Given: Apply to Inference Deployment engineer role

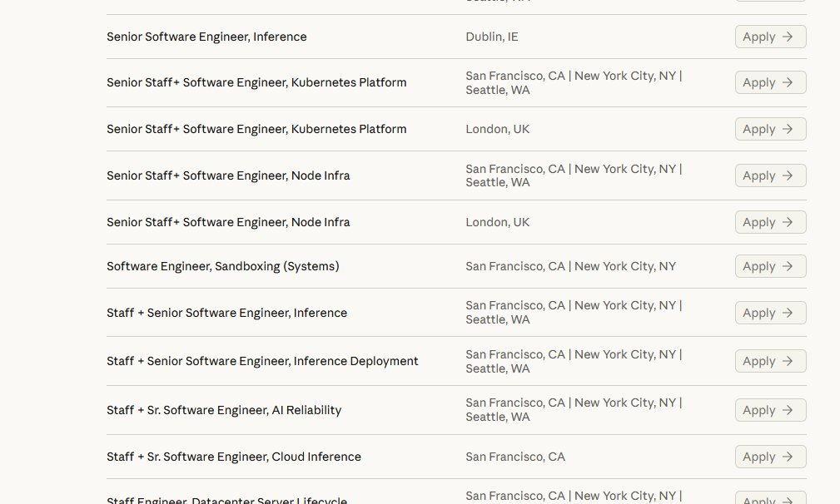Looking at the screenshot, I should (770, 361).
